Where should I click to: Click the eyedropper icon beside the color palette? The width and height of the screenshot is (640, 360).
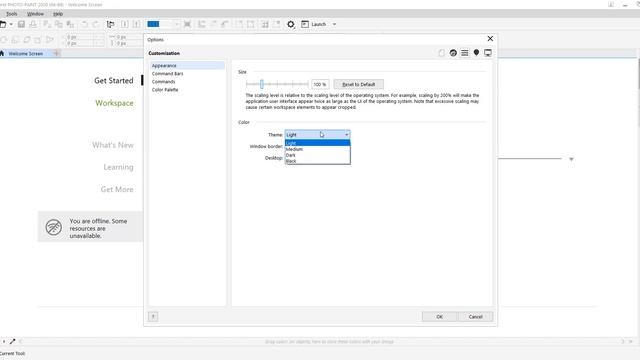[x=12, y=341]
